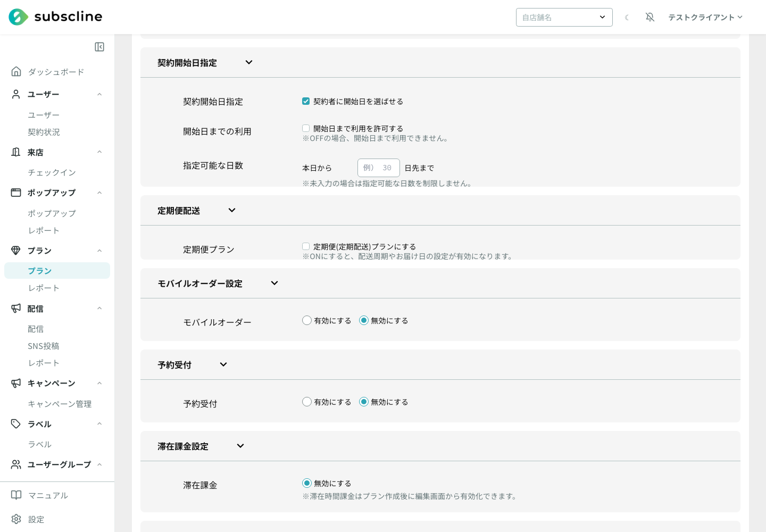Click the dashboard home icon
This screenshot has width=766, height=532.
[16, 71]
